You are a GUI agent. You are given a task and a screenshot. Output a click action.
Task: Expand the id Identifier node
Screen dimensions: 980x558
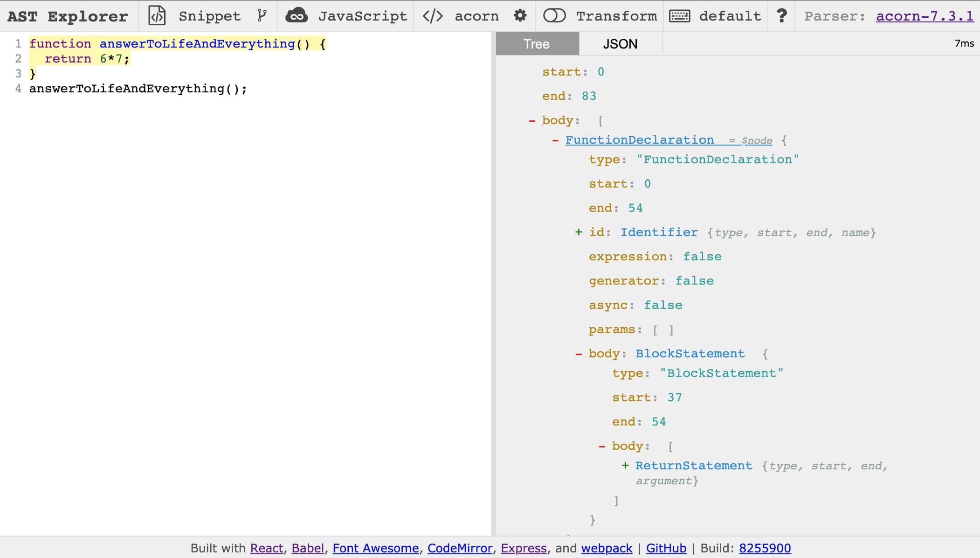[x=579, y=232]
